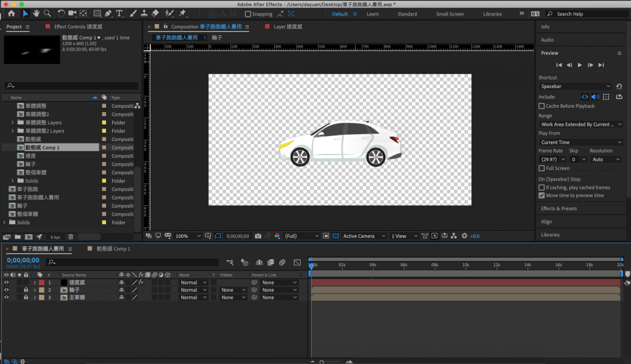Delete selected item with trash icon
631x364 pixels.
tap(71, 237)
